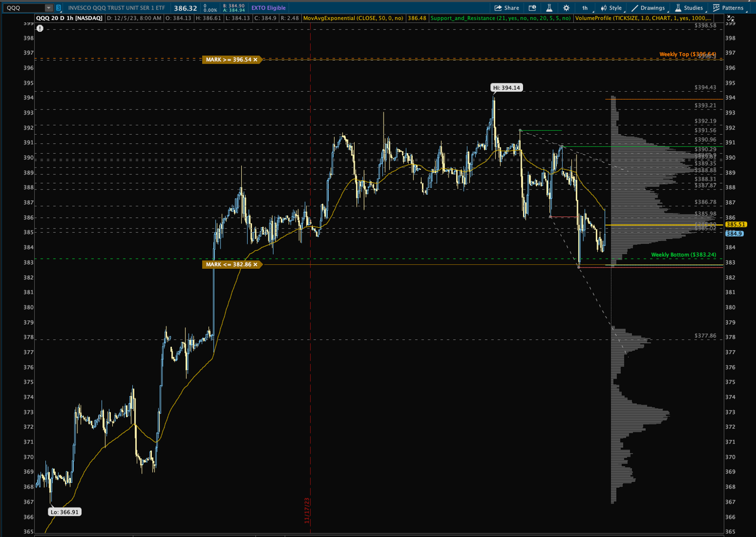Open the flask studies quick icon
The image size is (756, 537).
click(549, 8)
